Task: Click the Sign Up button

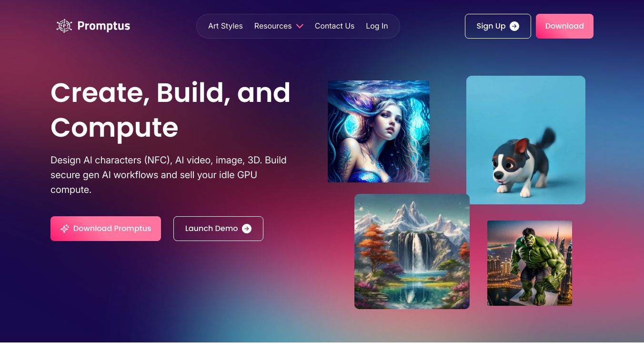Action: 498,26
